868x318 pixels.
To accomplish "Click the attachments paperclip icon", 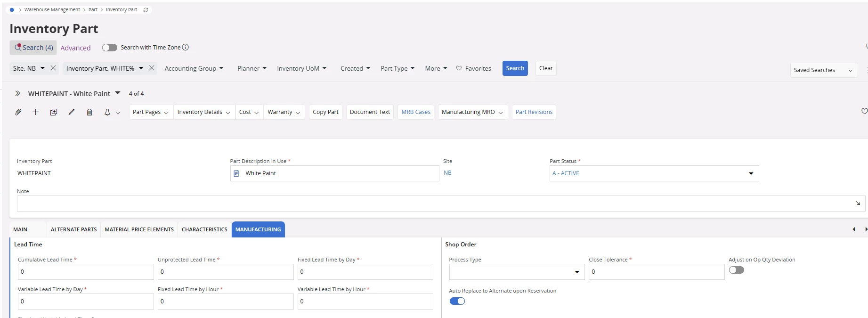I will coord(18,112).
